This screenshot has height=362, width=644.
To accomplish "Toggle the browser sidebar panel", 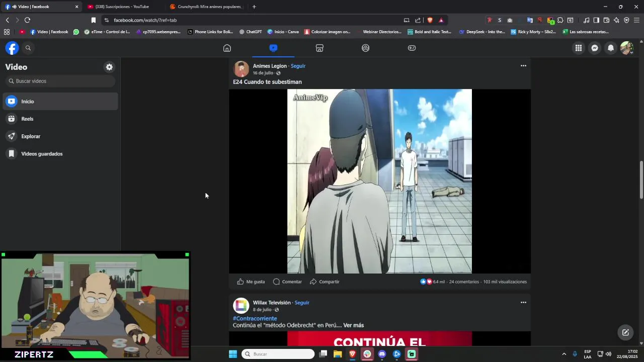I will click(x=596, y=20).
